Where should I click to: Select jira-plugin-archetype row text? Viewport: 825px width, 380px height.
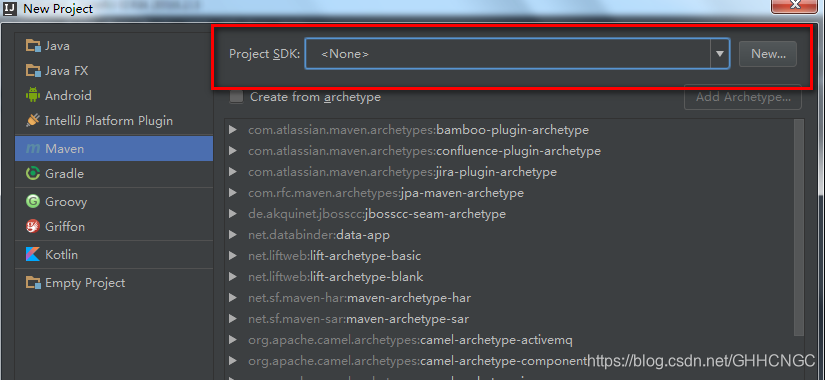click(x=403, y=172)
